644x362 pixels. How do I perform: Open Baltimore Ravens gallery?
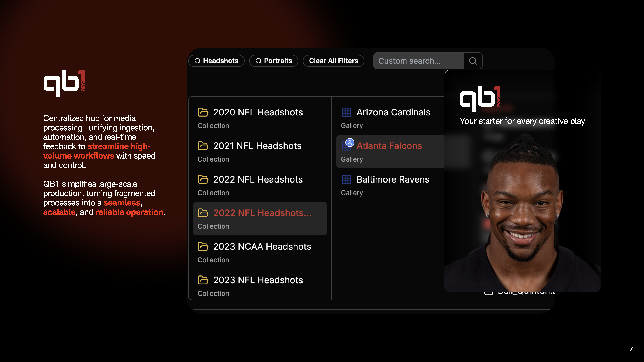[x=393, y=179]
